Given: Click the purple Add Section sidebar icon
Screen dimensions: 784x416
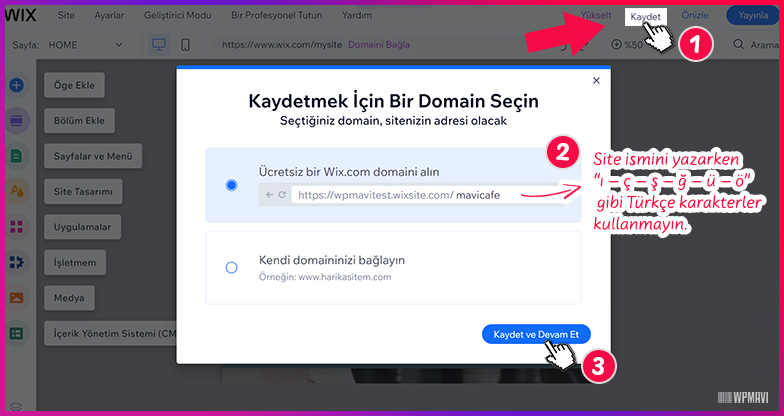Looking at the screenshot, I should (x=16, y=120).
